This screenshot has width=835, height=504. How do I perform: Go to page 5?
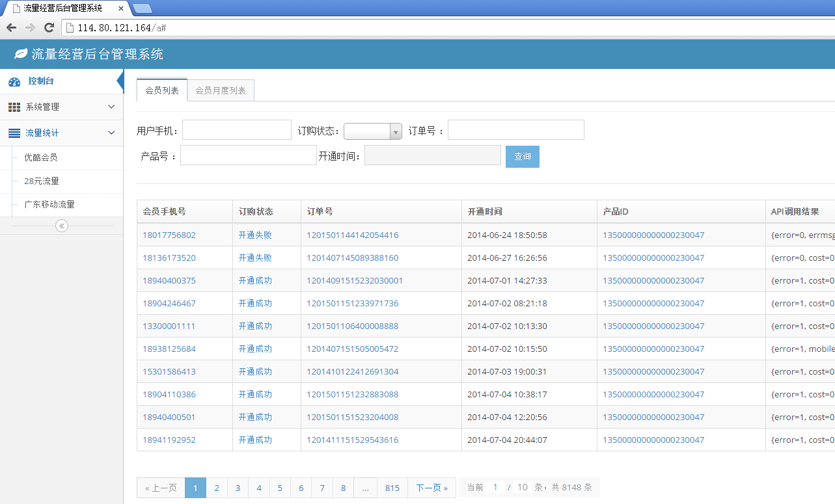280,488
